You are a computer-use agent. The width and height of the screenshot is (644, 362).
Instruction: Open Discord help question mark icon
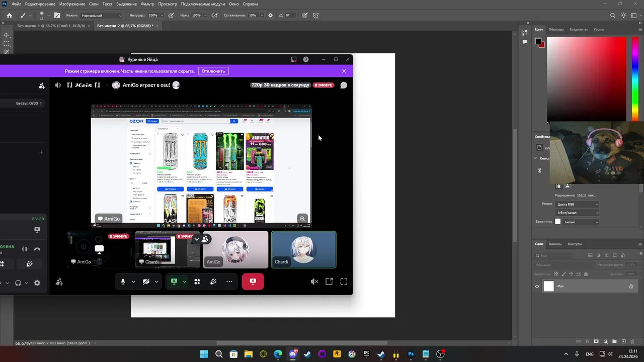306,59
